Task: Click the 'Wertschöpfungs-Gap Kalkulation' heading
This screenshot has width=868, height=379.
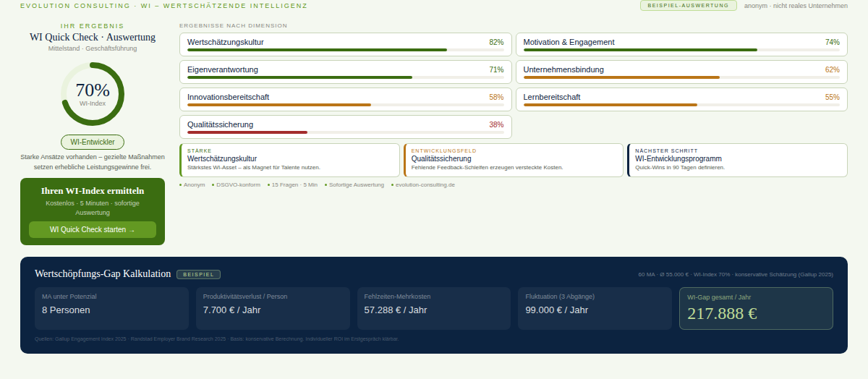Action: coord(103,274)
